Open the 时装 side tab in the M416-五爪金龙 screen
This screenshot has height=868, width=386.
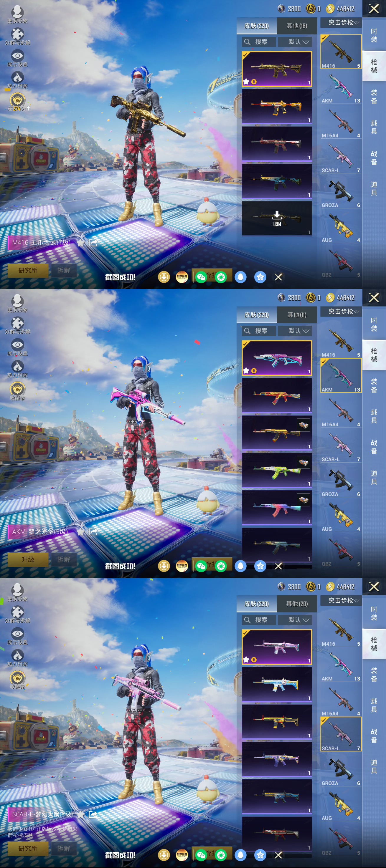pos(374,35)
